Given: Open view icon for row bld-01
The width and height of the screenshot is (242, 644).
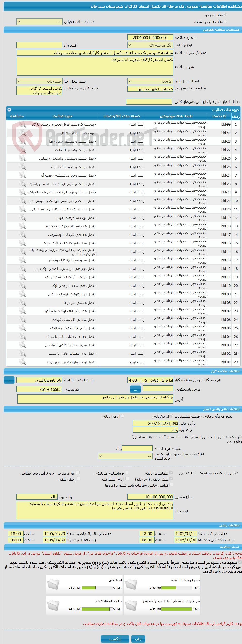Looking at the screenshot, I should (x=23, y=362).
